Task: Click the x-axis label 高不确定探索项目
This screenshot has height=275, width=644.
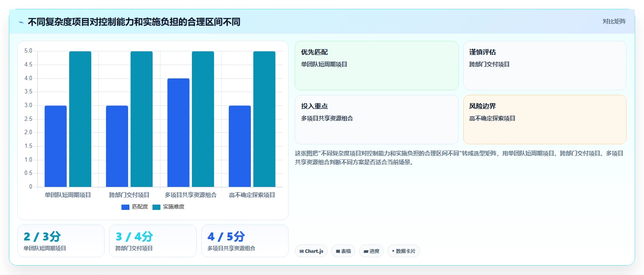Action: [x=252, y=195]
